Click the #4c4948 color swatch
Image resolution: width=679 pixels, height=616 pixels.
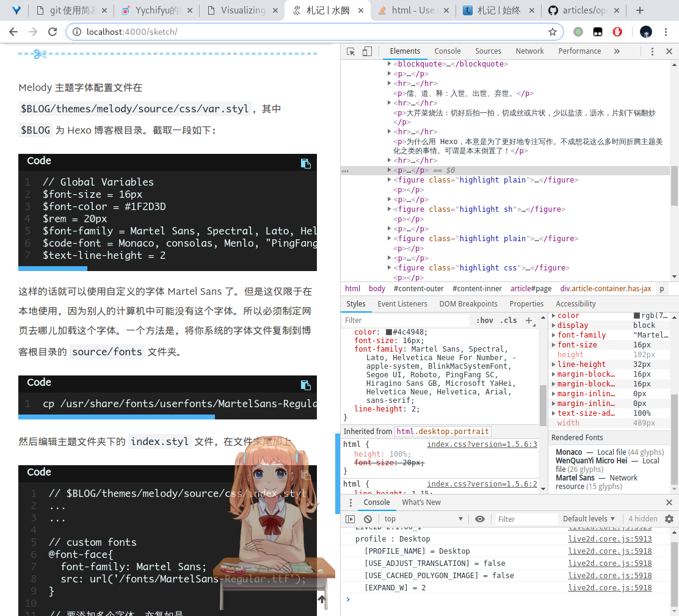click(x=389, y=332)
